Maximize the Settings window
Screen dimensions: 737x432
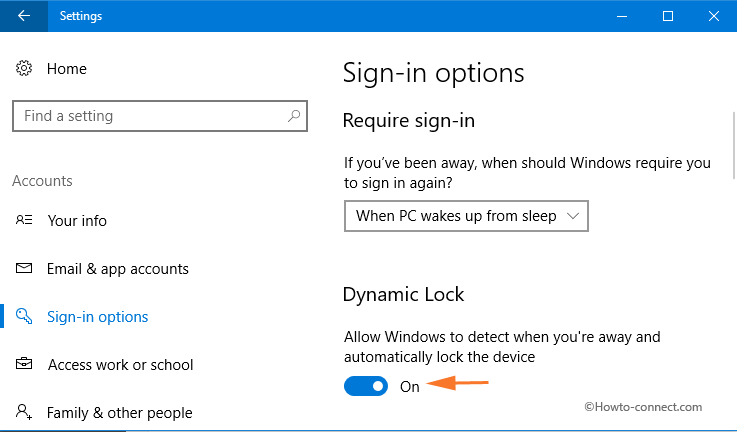pyautogui.click(x=668, y=16)
